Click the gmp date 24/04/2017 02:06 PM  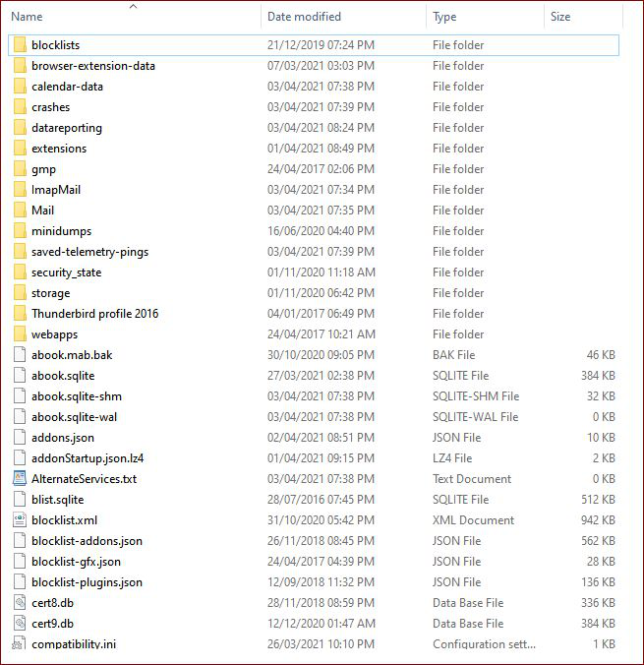[x=321, y=169]
